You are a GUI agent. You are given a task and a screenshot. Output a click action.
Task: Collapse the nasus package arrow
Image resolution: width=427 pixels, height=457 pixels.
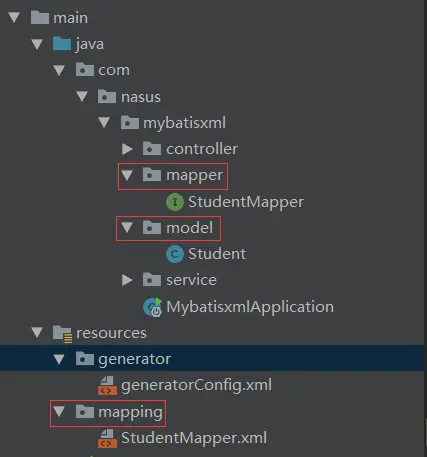pos(82,96)
